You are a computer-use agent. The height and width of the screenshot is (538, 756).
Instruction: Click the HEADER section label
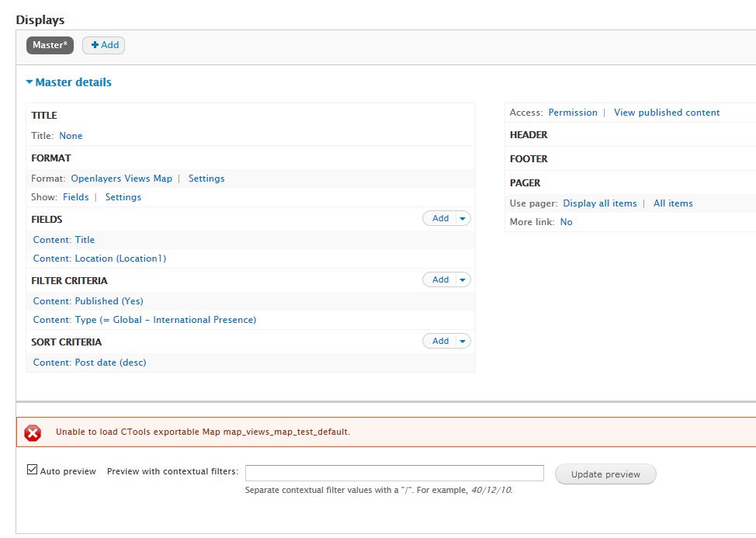pyautogui.click(x=529, y=135)
